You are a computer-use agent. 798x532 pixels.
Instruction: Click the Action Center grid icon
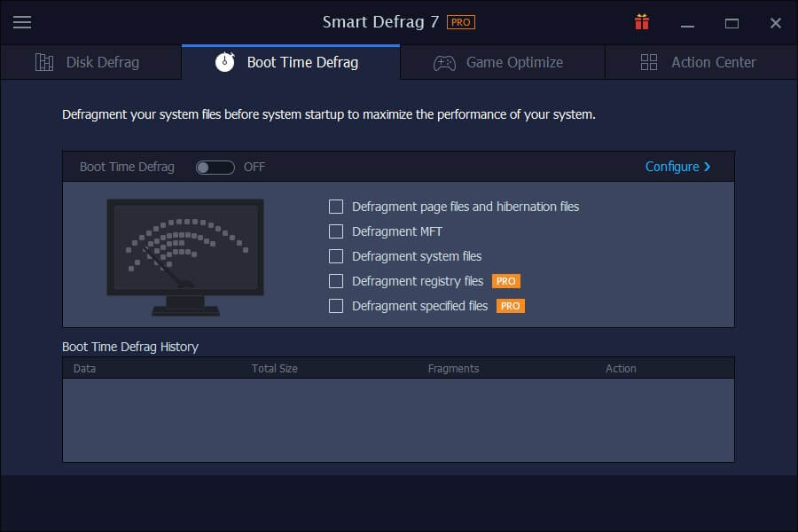coord(648,62)
